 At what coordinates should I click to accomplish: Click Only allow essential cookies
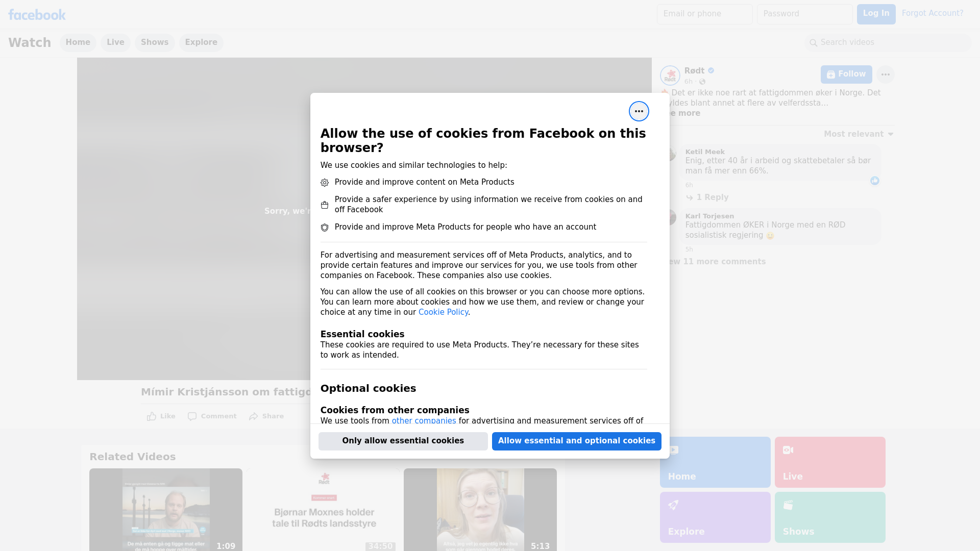tap(403, 441)
